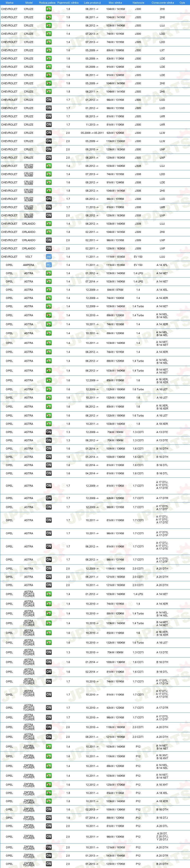Click the diesel ON icon in the Astra 12.2009 A 17 DTR row

click(49, 498)
